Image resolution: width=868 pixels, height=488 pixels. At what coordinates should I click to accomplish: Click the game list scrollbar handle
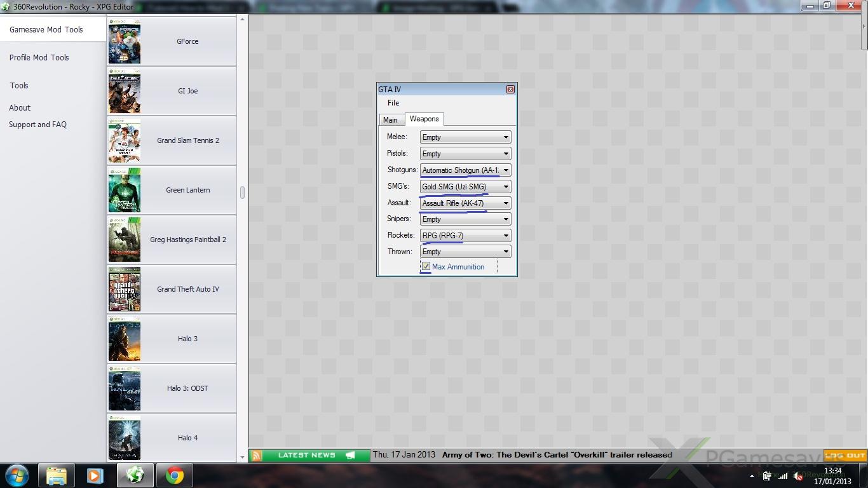(x=242, y=192)
